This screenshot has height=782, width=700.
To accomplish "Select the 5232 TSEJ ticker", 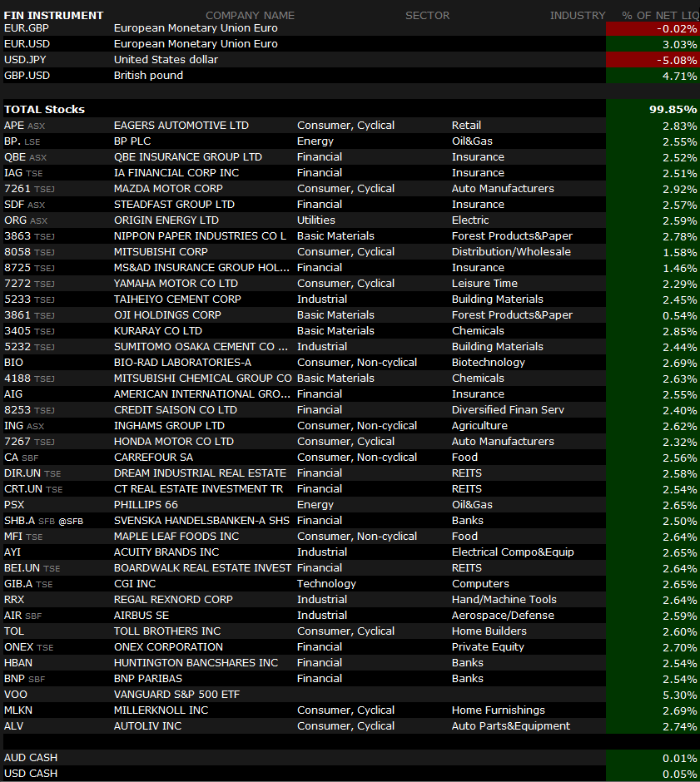I will coord(29,347).
